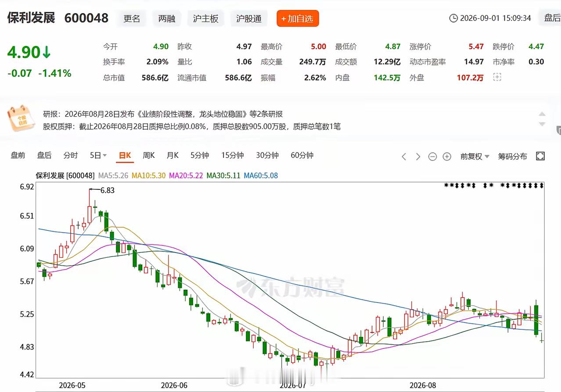561x392 pixels.
Task: Click the 沪主板 tag button
Action: [x=206, y=18]
